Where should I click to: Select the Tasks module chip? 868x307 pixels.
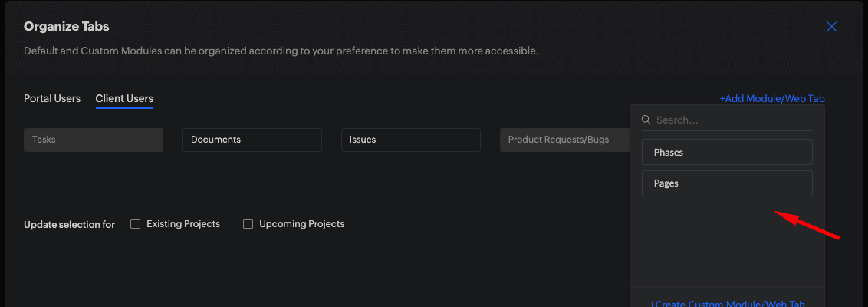coord(94,140)
